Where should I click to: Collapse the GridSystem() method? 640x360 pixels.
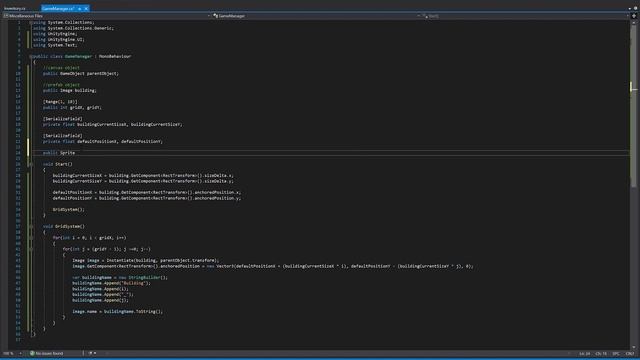coord(31,226)
